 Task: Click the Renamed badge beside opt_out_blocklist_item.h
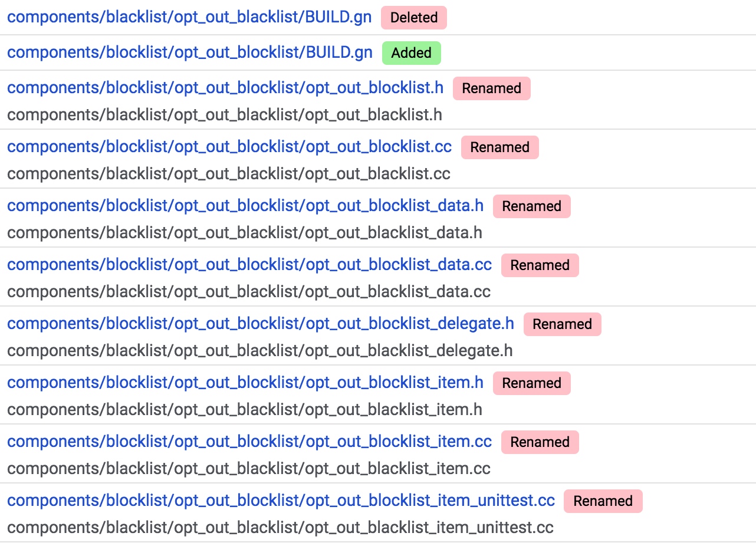(x=532, y=383)
